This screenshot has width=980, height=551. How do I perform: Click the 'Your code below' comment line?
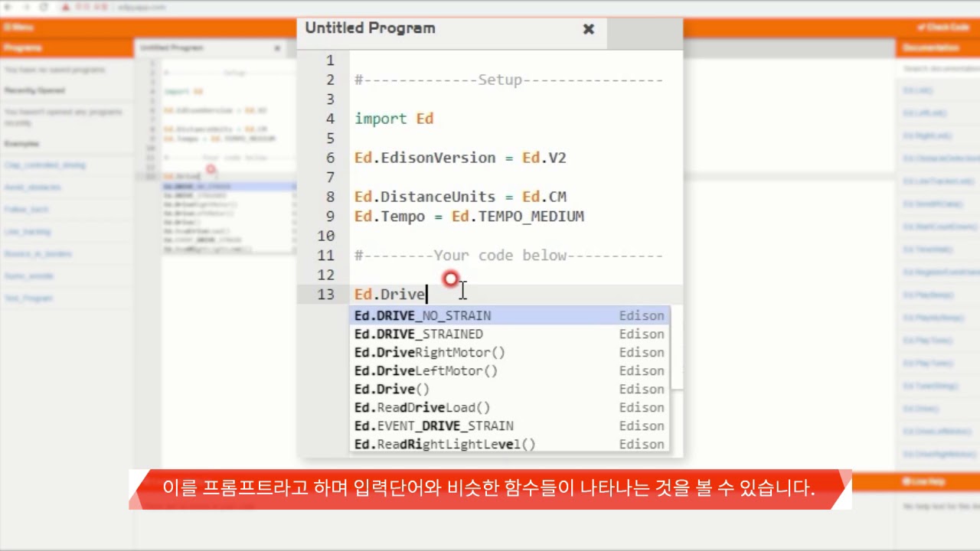tap(508, 256)
